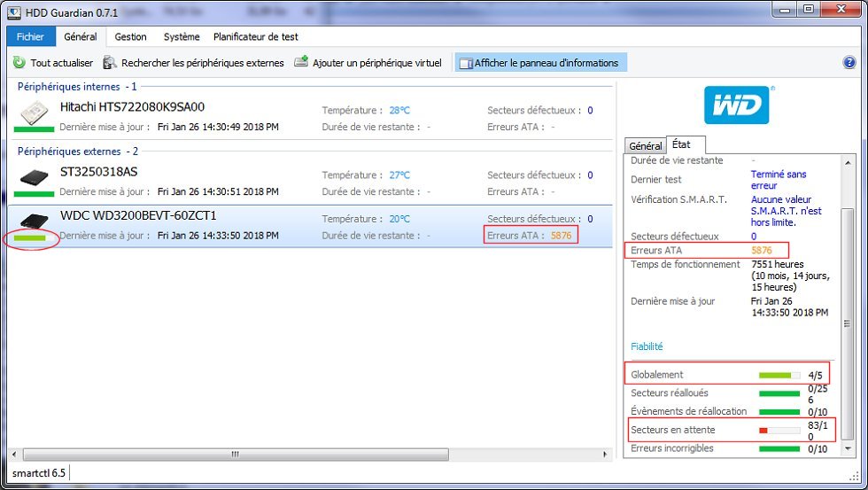Click the 27°C temperature value
Image resolution: width=868 pixels, height=490 pixels.
399,175
